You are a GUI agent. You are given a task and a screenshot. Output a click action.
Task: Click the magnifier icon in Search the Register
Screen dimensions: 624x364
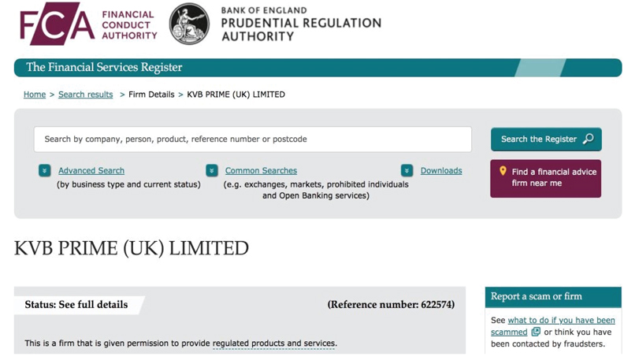click(589, 139)
